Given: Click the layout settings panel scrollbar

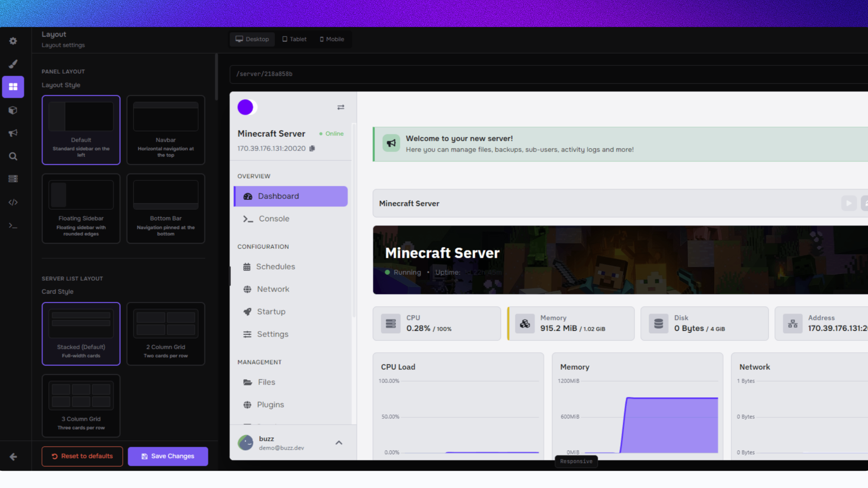Looking at the screenshot, I should [x=216, y=77].
